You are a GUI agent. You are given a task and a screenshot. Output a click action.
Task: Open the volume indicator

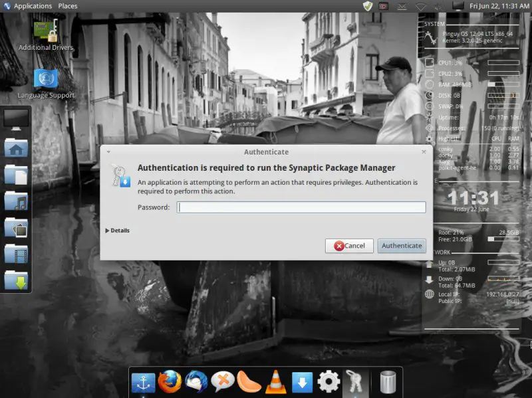(x=439, y=7)
